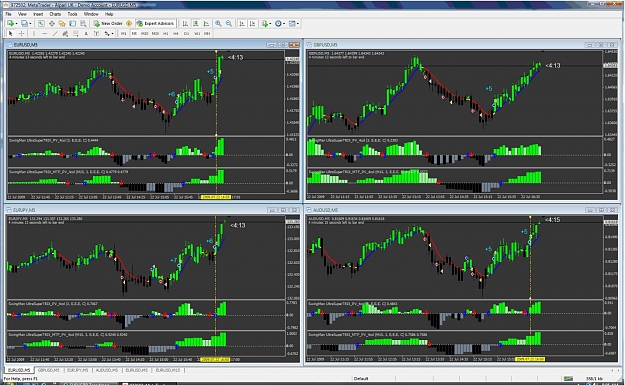Image resolution: width=625 pixels, height=385 pixels.
Task: Pick the Trendline drawing tool
Action: point(55,33)
